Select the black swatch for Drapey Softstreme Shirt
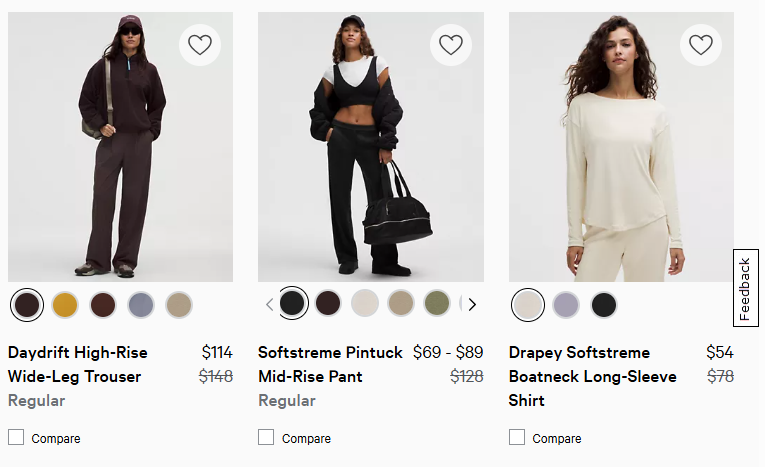Viewport: 765px width, 467px height. click(604, 304)
